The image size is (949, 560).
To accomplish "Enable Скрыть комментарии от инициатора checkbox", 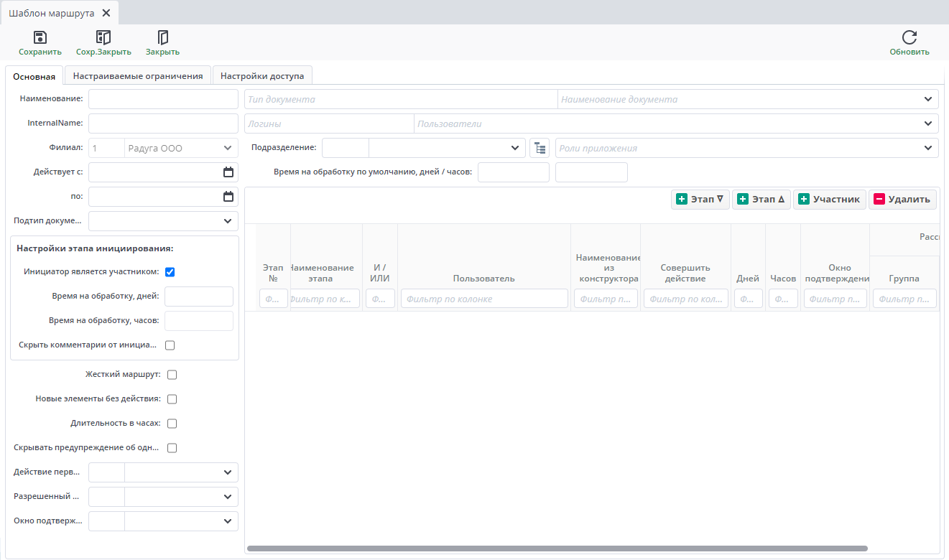I will click(170, 345).
